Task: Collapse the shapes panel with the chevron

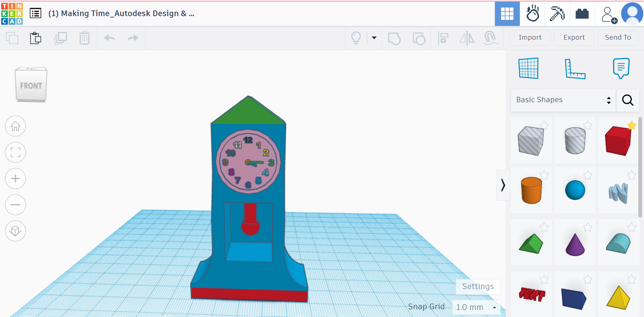Action: point(503,185)
